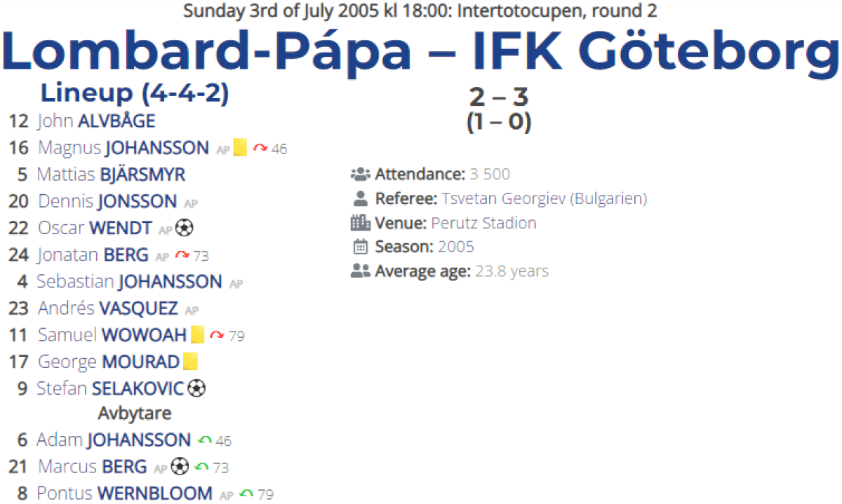The image size is (842, 504).
Task: Click the Season calendar icon
Action: 360,247
